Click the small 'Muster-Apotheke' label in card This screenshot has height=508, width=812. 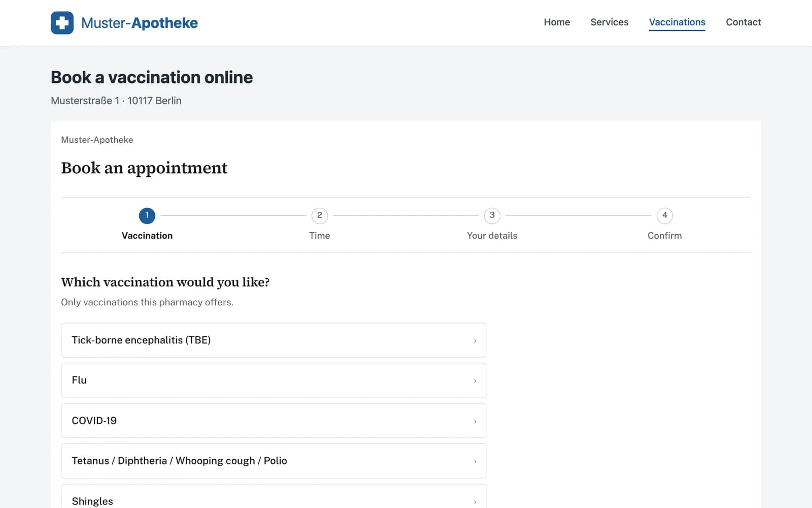97,140
